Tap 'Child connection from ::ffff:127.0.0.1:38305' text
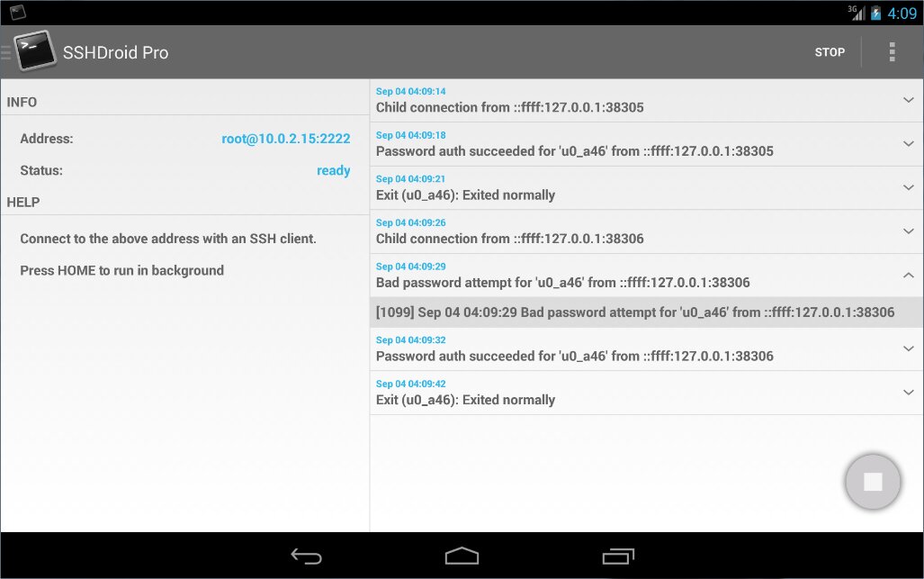This screenshot has width=924, height=579. (510, 107)
